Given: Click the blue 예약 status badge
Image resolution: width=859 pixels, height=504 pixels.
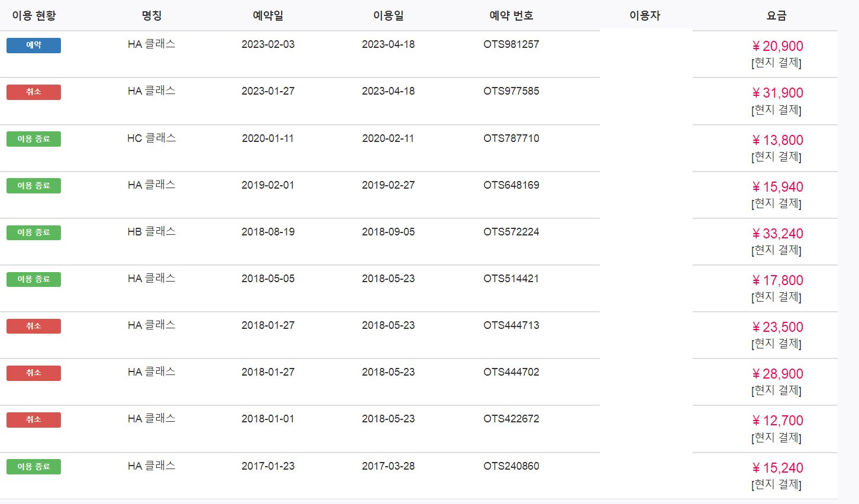Looking at the screenshot, I should pos(34,46).
